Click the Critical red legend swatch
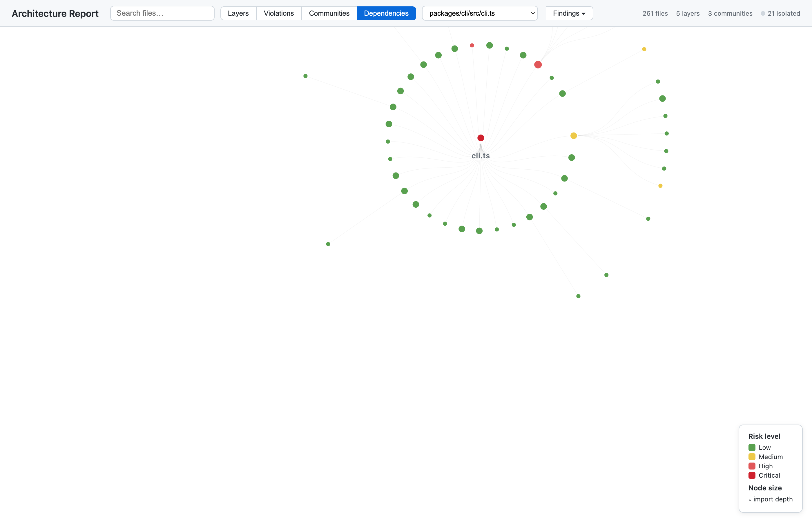The height and width of the screenshot is (522, 812). [x=752, y=475]
